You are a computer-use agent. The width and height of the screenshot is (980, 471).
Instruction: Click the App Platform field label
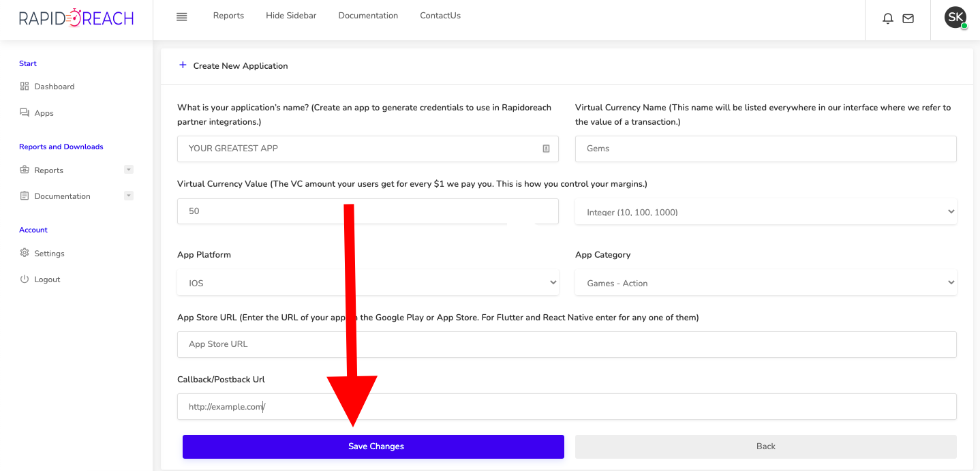204,255
